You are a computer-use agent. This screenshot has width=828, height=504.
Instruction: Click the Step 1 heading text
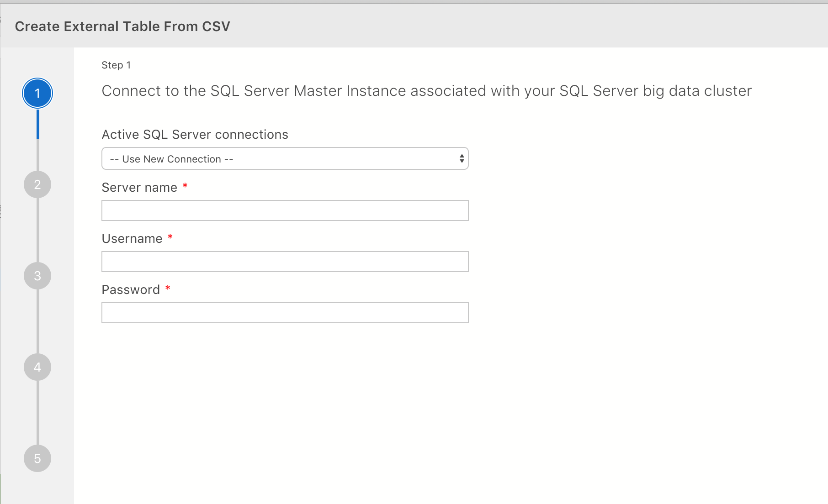click(x=116, y=65)
